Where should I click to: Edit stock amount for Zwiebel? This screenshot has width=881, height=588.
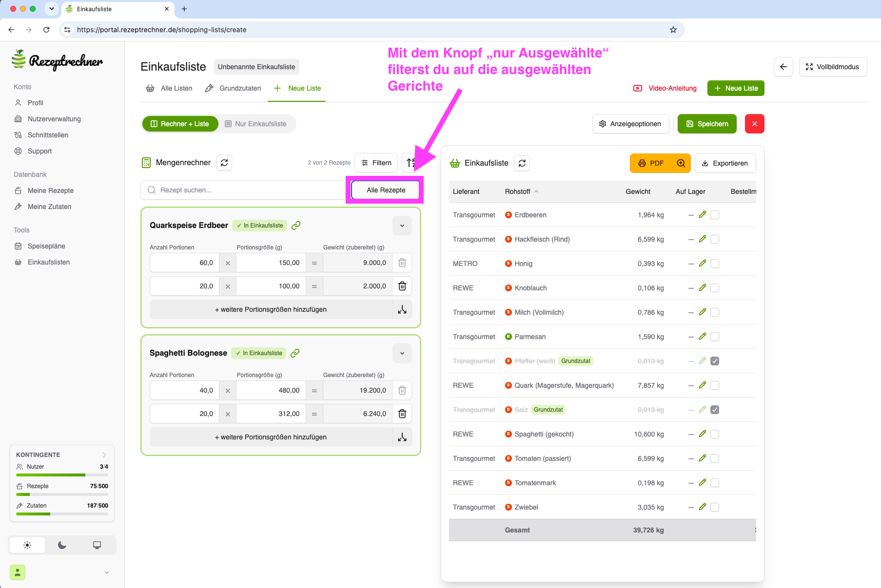point(703,507)
